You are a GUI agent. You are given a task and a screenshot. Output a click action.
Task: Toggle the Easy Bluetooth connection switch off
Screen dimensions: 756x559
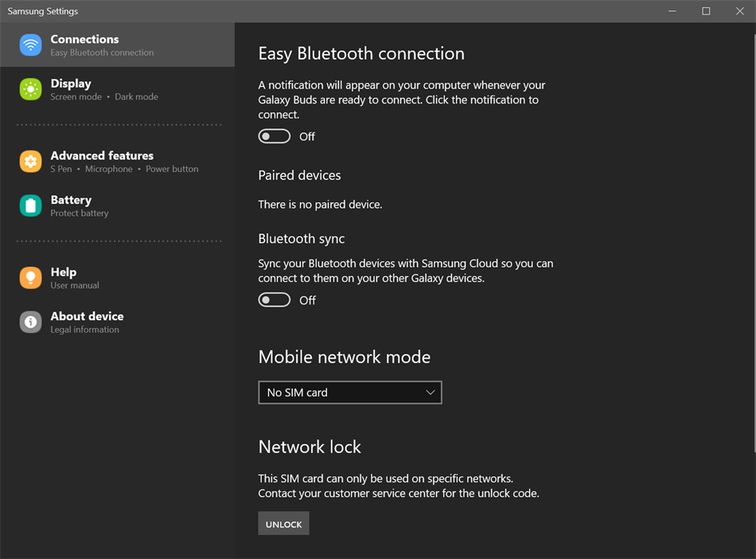[x=274, y=136]
